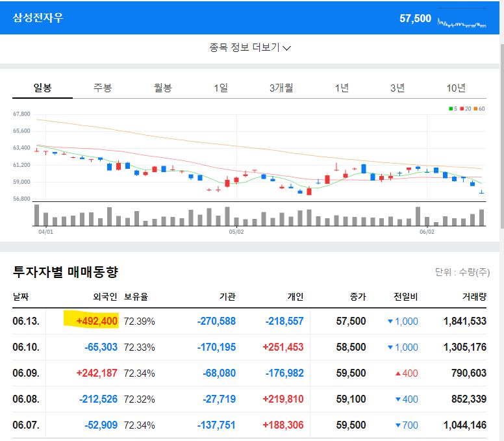Click the 단위 : 수량(주) unit label
Viewport: 504px width, 441px height.
[462, 273]
